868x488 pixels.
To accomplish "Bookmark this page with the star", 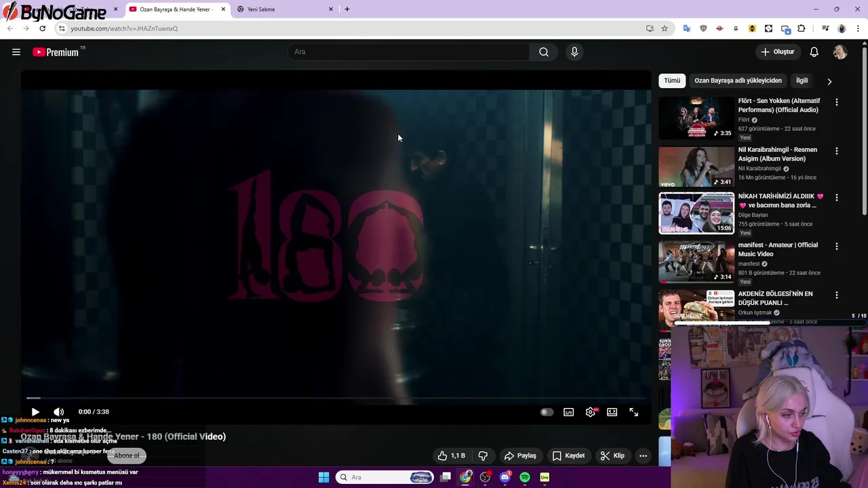I will click(665, 28).
